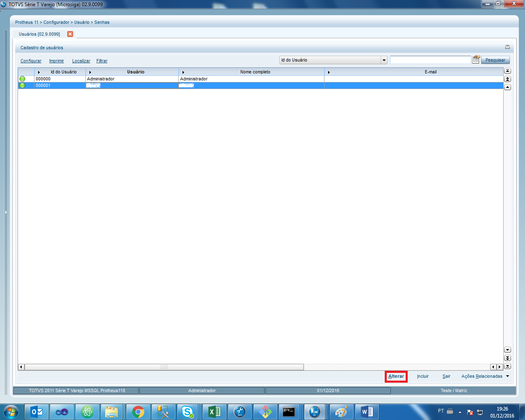Click the Alterar button
Viewport: 525px width, 420px height.
396,376
